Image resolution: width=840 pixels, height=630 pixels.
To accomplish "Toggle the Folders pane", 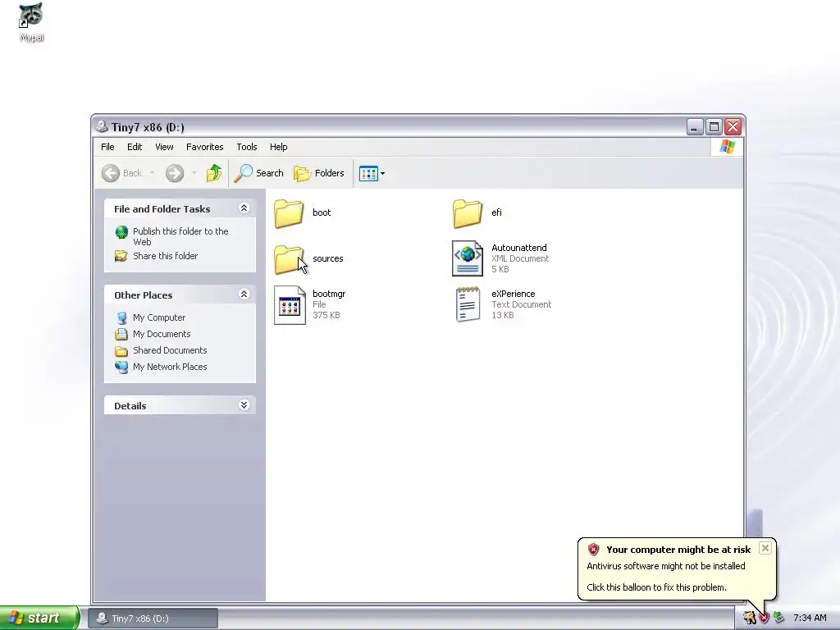I will (319, 173).
